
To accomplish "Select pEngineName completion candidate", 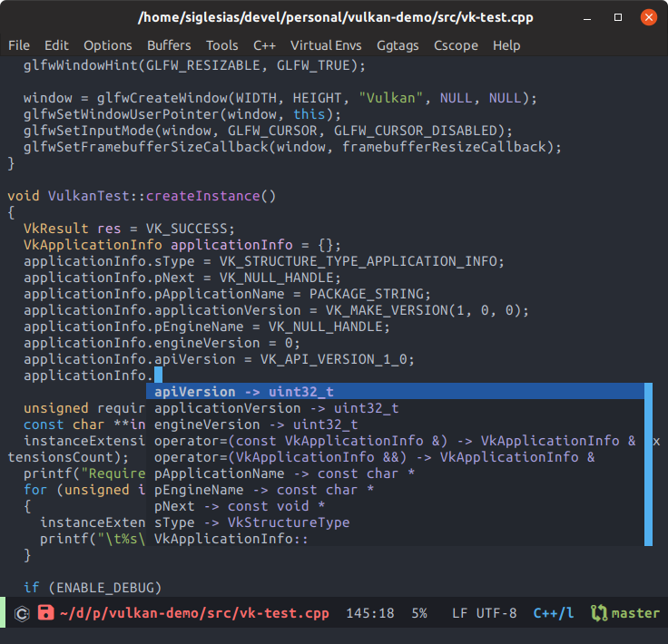I will [x=395, y=490].
